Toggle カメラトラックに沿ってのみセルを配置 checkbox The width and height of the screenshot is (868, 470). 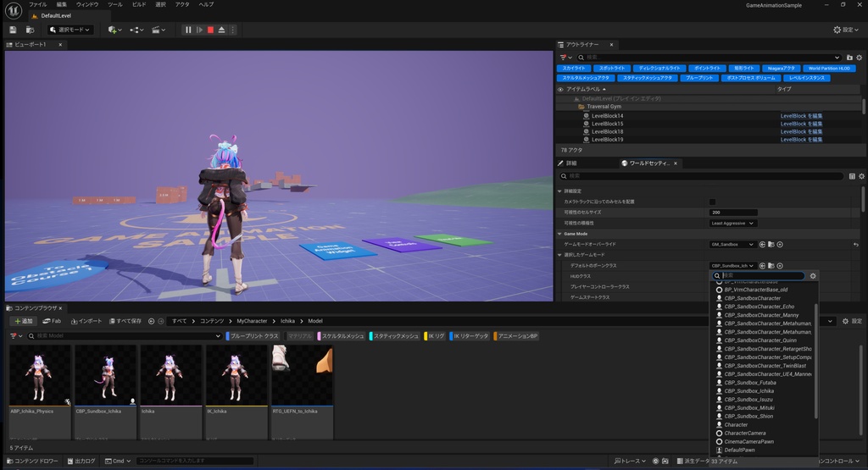[x=712, y=202]
